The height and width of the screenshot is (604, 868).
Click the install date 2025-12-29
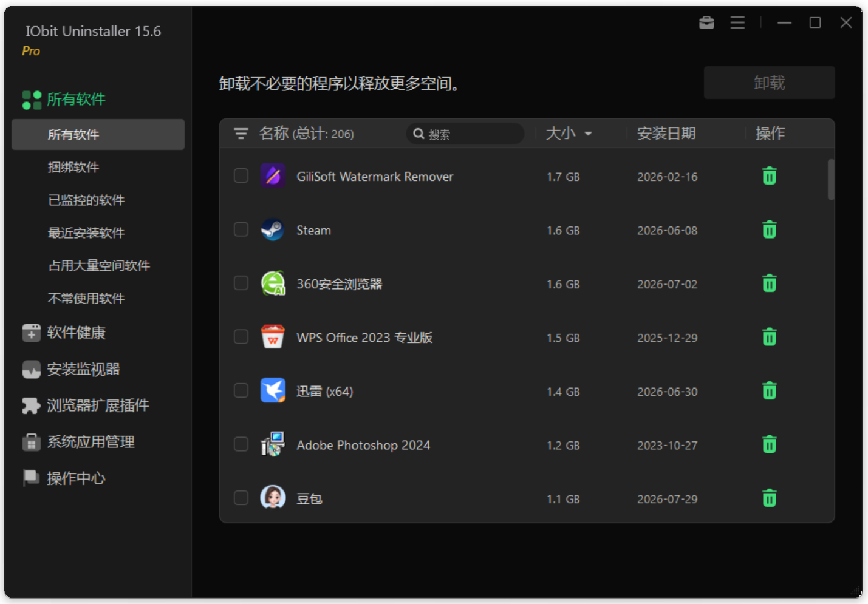tap(667, 338)
